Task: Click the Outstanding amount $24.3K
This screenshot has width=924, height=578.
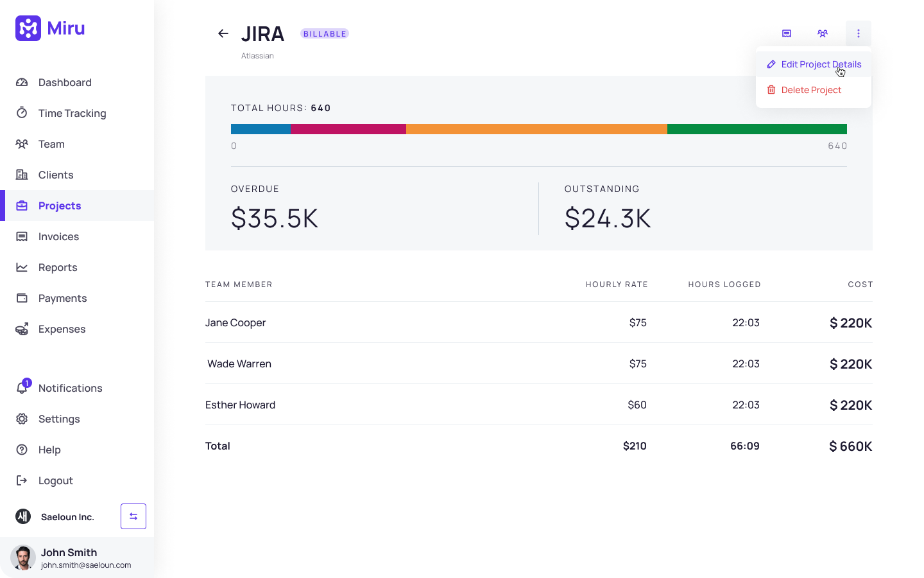Action: click(608, 218)
